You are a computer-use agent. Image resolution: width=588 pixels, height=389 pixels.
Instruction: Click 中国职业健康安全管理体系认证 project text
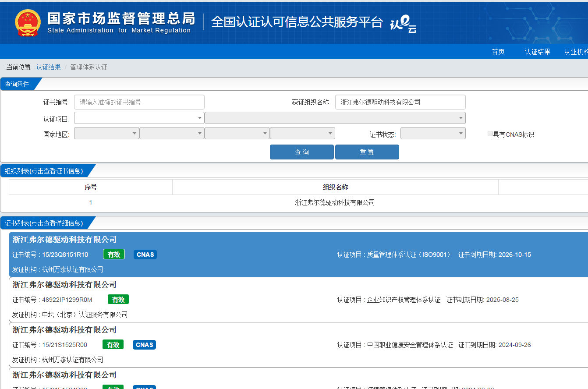410,345
